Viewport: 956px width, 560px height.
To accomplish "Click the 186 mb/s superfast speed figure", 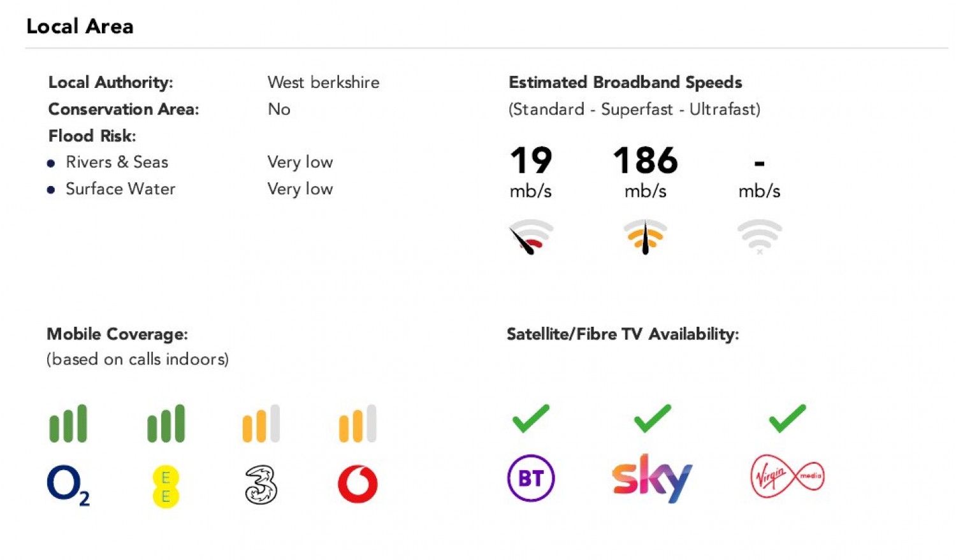I will [645, 161].
